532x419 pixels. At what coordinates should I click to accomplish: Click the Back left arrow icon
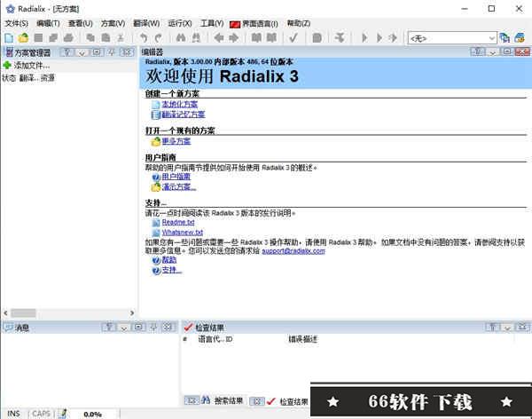coord(219,37)
